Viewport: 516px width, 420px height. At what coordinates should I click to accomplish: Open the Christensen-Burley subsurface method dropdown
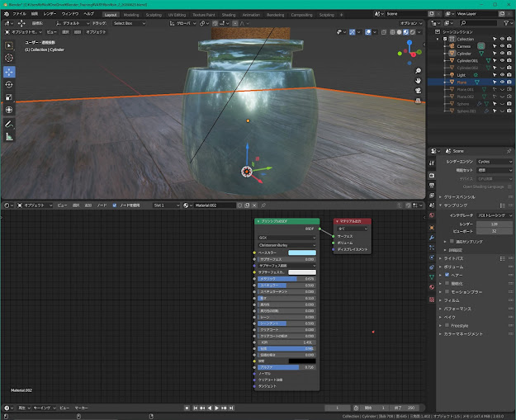click(287, 245)
